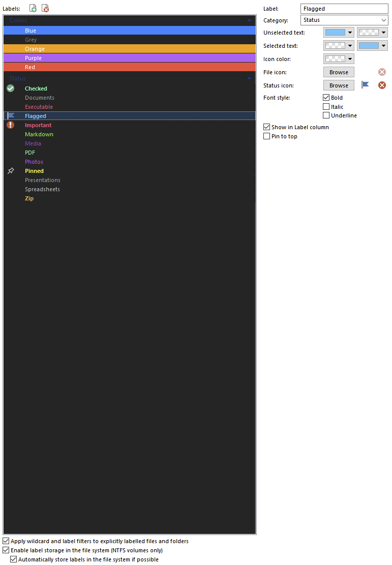The width and height of the screenshot is (392, 565).
Task: Click the delete label icon
Action: [45, 8]
